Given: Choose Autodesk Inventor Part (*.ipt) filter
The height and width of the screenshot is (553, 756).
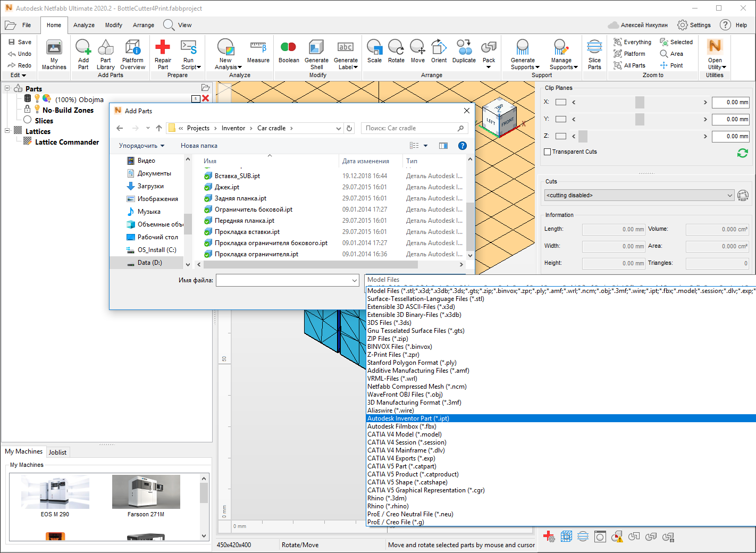Looking at the screenshot, I should point(561,418).
